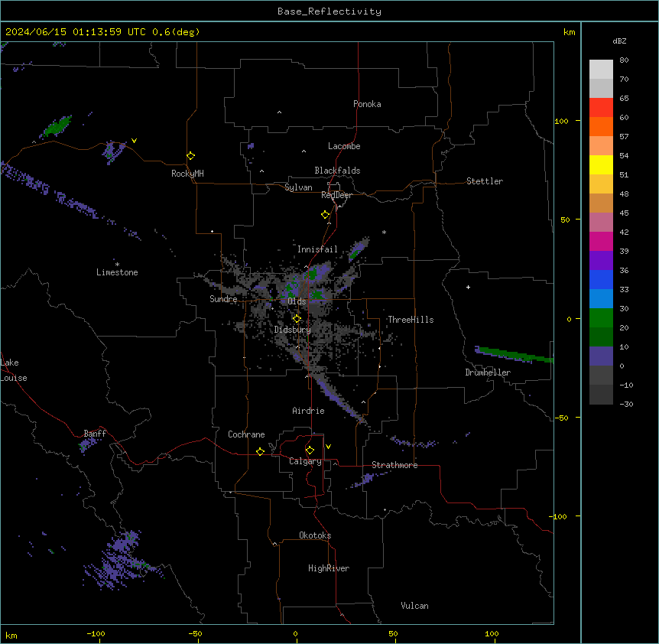Click the Ponoka label
Viewport: 659px width, 644px height.
tap(367, 104)
